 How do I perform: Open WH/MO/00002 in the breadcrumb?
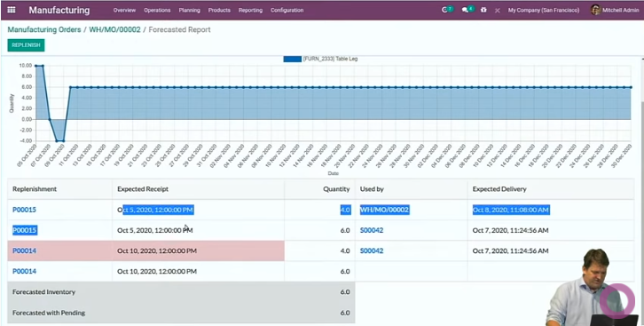coord(114,29)
